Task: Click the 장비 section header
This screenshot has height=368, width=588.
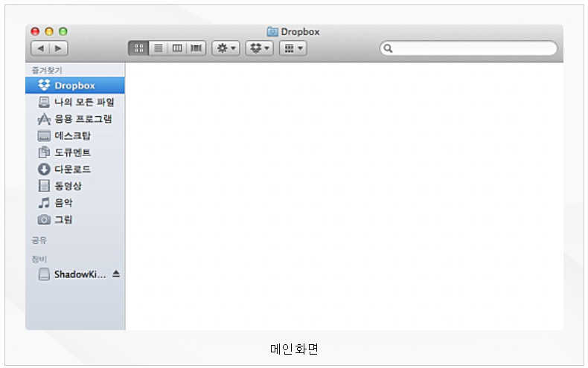Action: click(x=39, y=259)
